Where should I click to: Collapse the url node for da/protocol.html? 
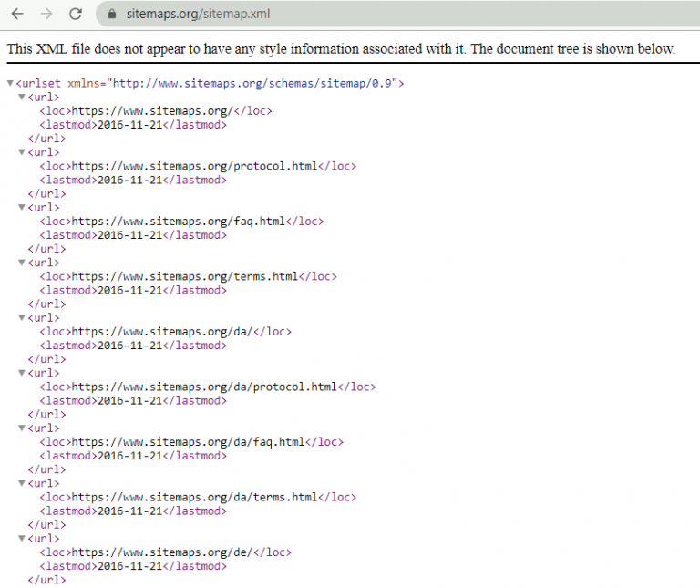(x=22, y=372)
